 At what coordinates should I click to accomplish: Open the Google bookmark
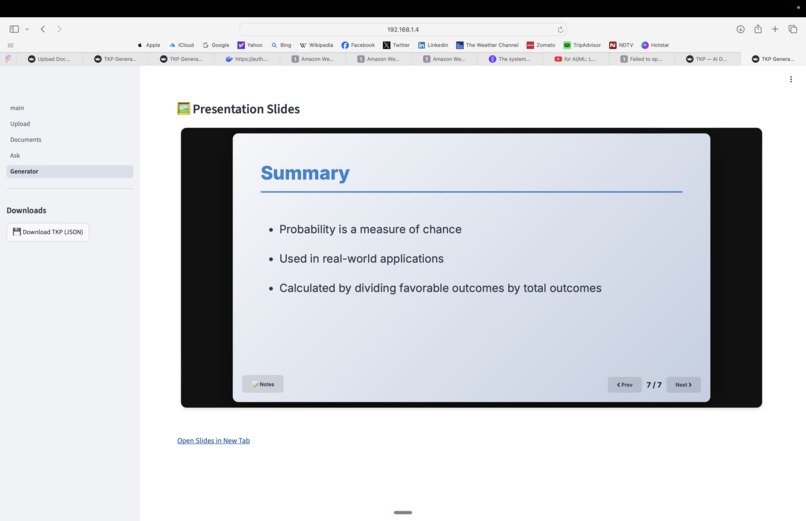tap(216, 45)
